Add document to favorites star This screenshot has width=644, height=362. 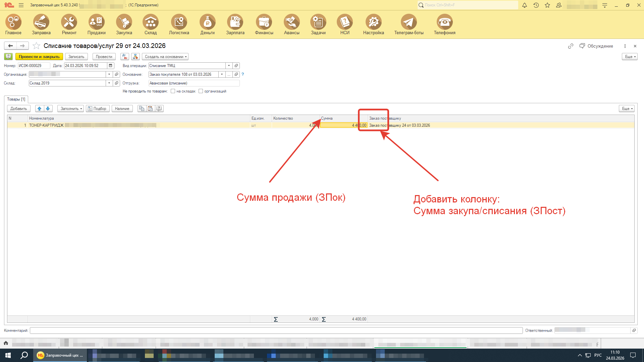[x=37, y=46]
